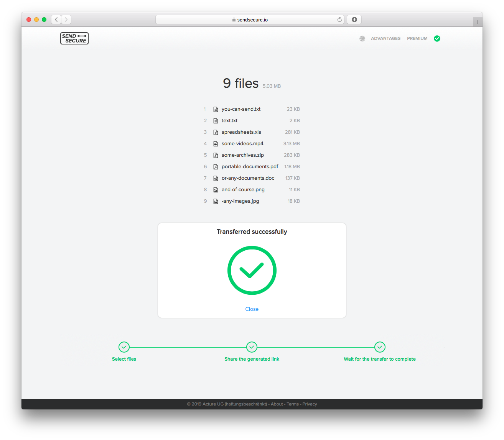Image resolution: width=504 pixels, height=440 pixels.
Task: Click the Wait for transfer step checkmark
Action: [x=379, y=347]
